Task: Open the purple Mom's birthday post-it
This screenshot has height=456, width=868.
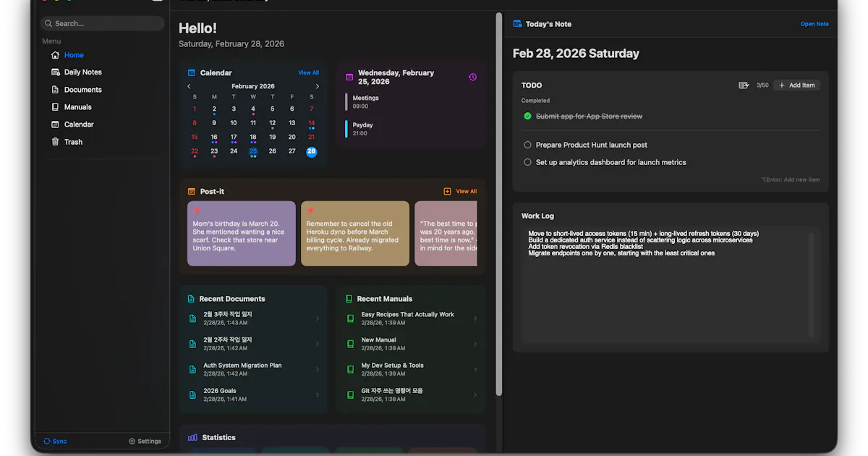Action: (242, 234)
